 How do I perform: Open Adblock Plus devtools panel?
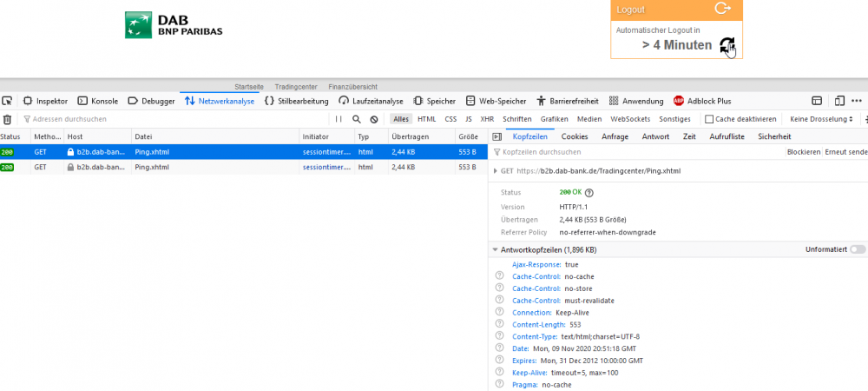click(x=702, y=101)
